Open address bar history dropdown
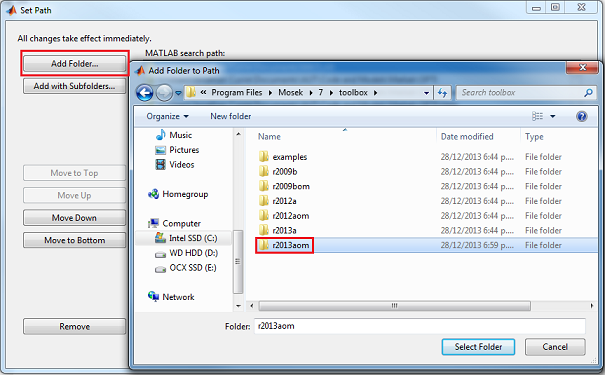The image size is (605, 375). [426, 93]
